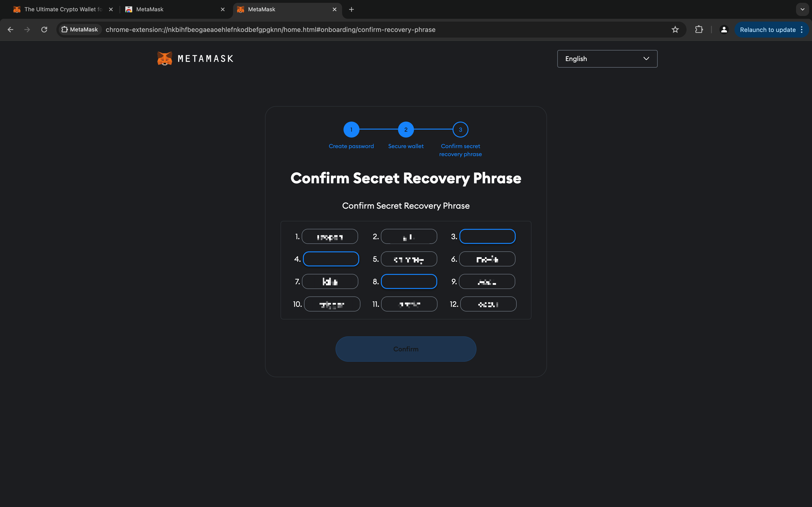Open the Chrome profile icon
812x507 pixels.
click(724, 30)
